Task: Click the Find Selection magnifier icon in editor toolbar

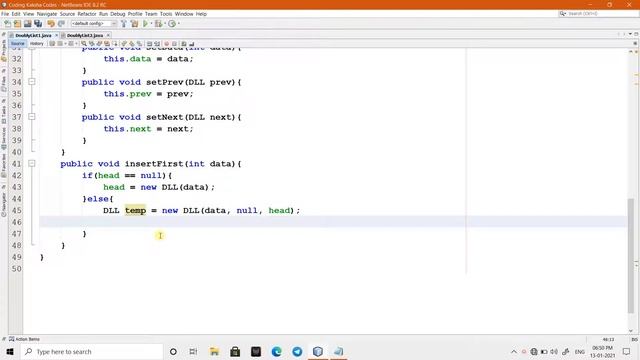Action: tap(84, 44)
